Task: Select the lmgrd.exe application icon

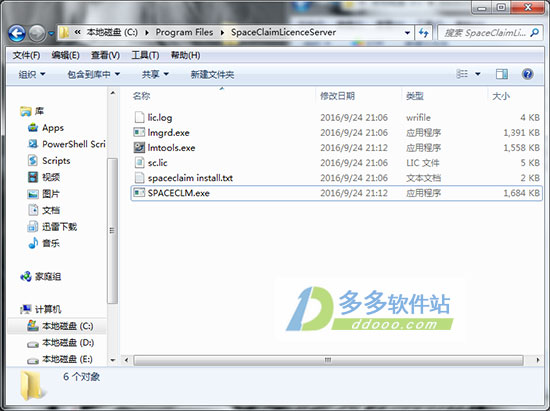Action: [139, 133]
